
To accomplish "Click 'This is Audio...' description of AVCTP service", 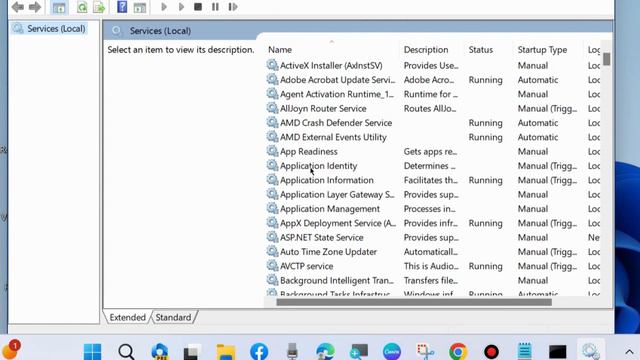I will coord(431,266).
